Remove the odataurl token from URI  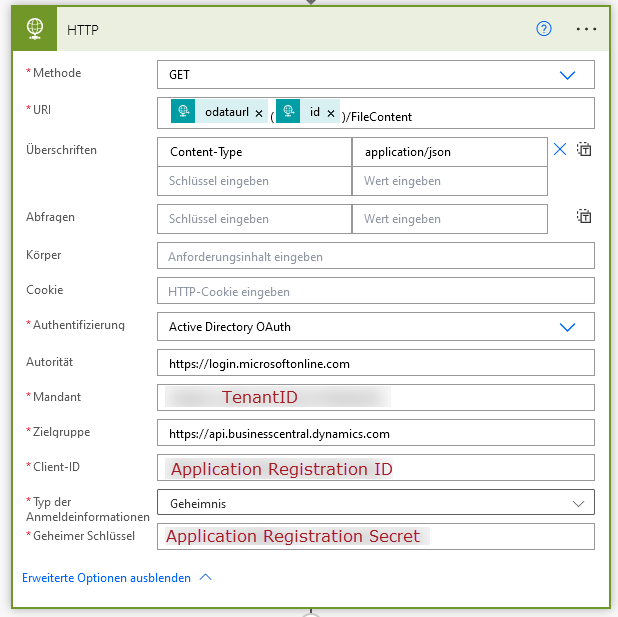259,114
